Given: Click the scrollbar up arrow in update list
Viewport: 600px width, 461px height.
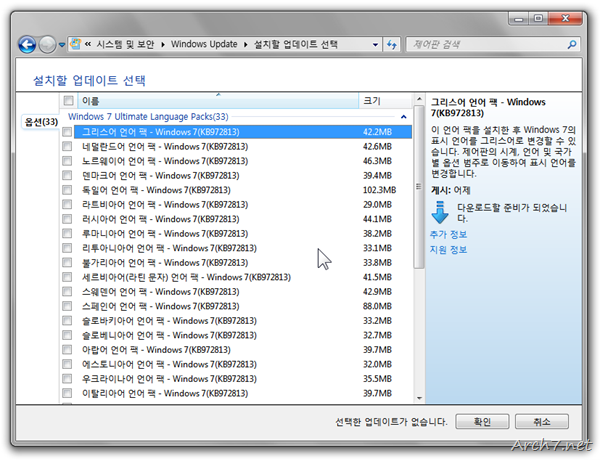Looking at the screenshot, I should point(418,117).
